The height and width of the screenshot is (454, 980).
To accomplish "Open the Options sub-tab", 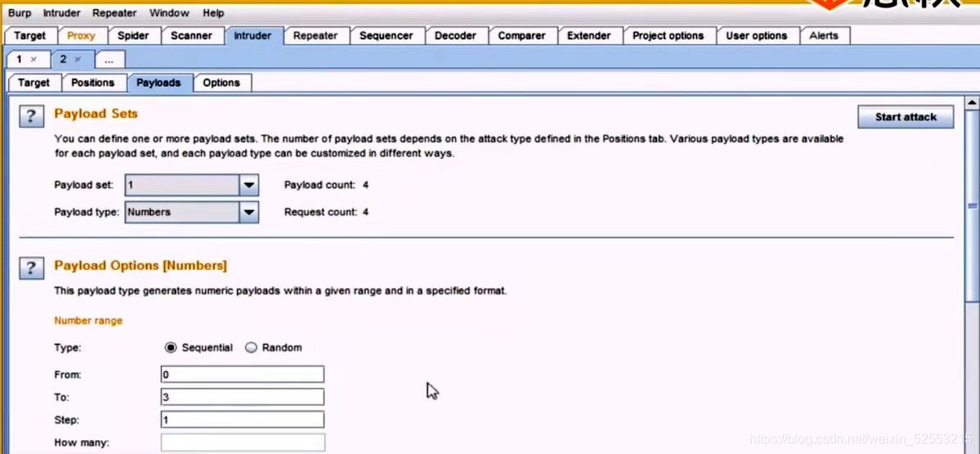I will 221,83.
